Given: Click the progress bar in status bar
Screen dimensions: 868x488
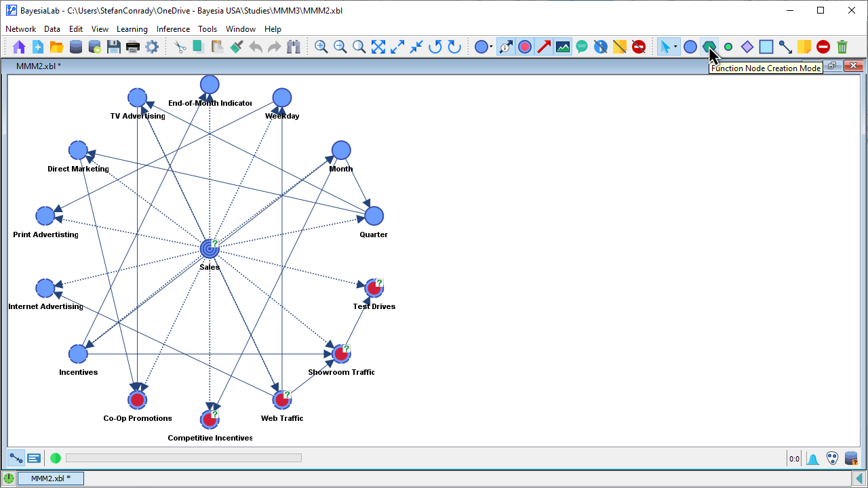Looking at the screenshot, I should pos(183,458).
